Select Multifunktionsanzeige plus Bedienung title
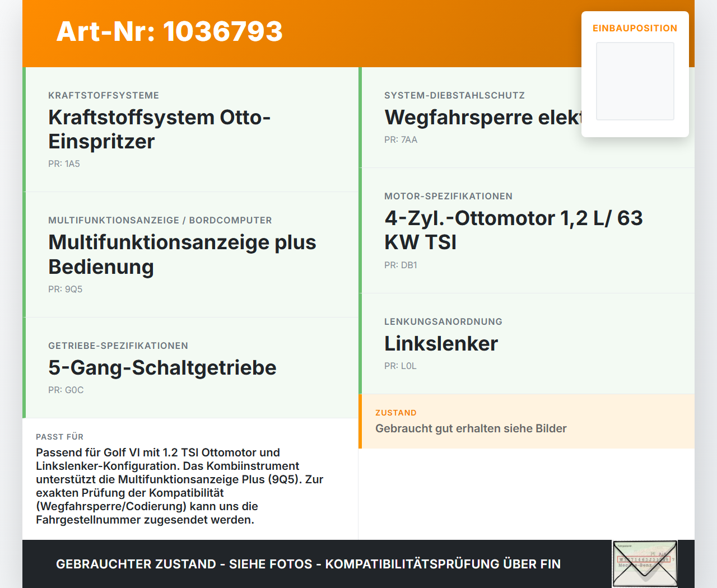 point(182,254)
